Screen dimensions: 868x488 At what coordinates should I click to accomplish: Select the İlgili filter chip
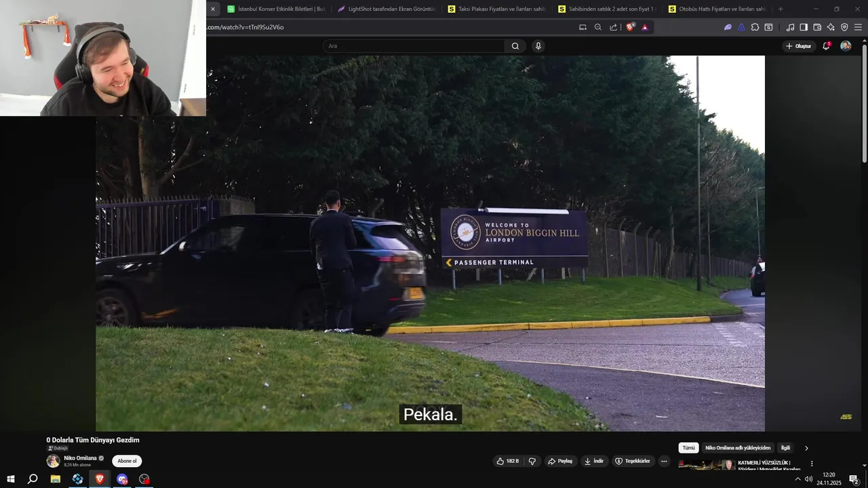click(785, 448)
